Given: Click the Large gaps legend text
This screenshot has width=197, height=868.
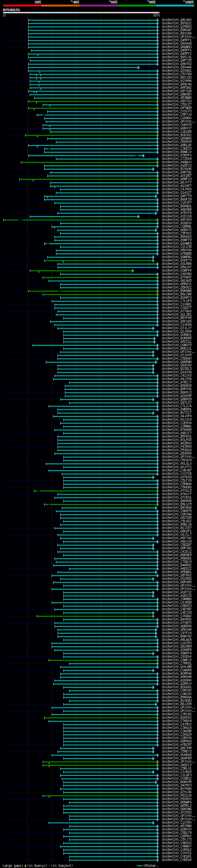Looking at the screenshot, I should tap(38, 865).
